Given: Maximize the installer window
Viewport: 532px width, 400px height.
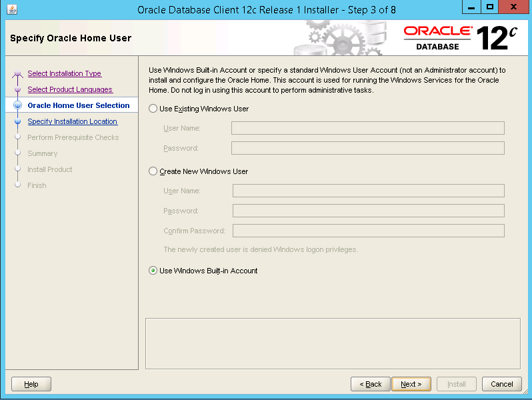Looking at the screenshot, I should tap(489, 7).
